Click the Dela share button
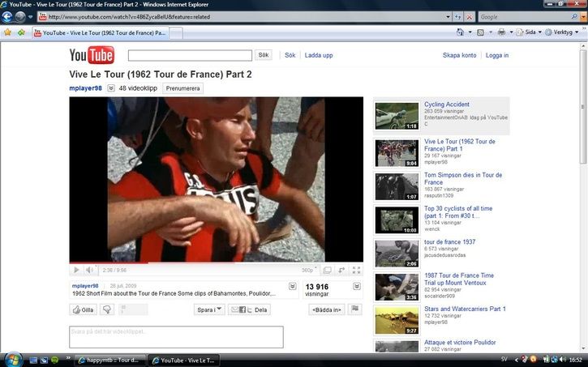The width and height of the screenshot is (588, 367). [260, 309]
